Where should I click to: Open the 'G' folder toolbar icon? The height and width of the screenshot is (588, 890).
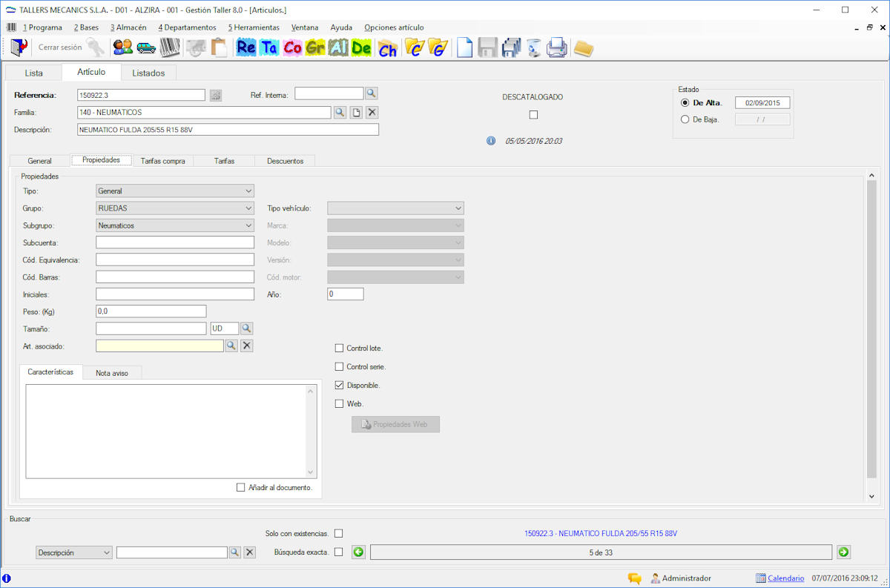tap(438, 47)
